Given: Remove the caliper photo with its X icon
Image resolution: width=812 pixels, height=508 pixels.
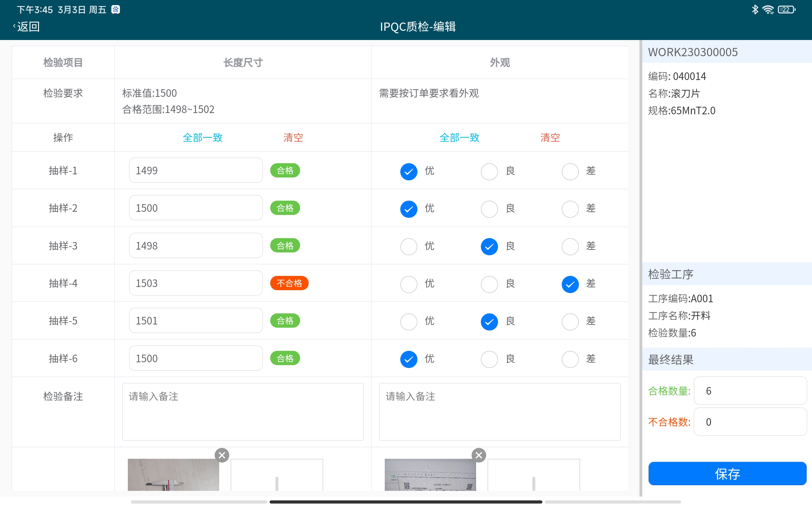Looking at the screenshot, I should [222, 455].
